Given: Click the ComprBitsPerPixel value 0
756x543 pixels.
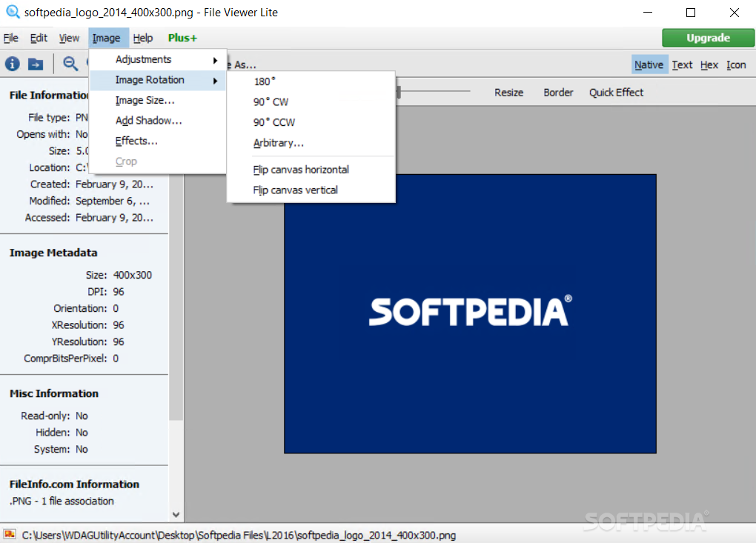Looking at the screenshot, I should (116, 359).
